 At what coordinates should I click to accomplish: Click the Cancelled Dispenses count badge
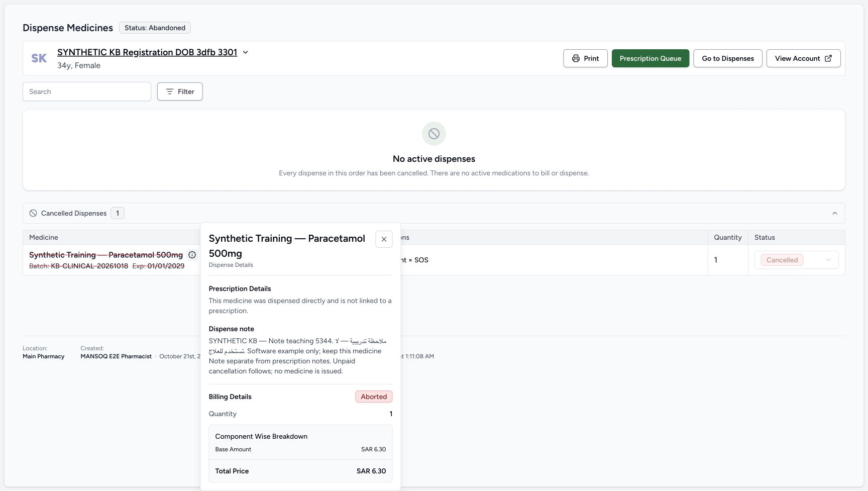pos(118,213)
